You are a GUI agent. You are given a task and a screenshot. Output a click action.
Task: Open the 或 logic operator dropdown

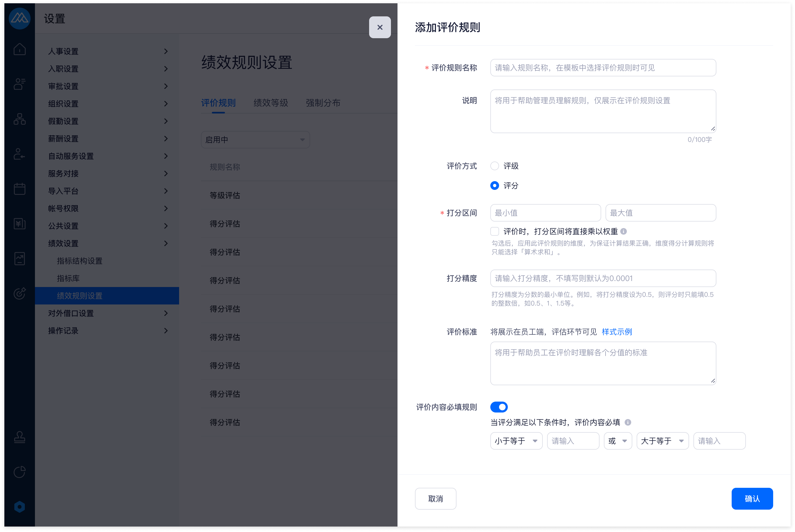618,441
